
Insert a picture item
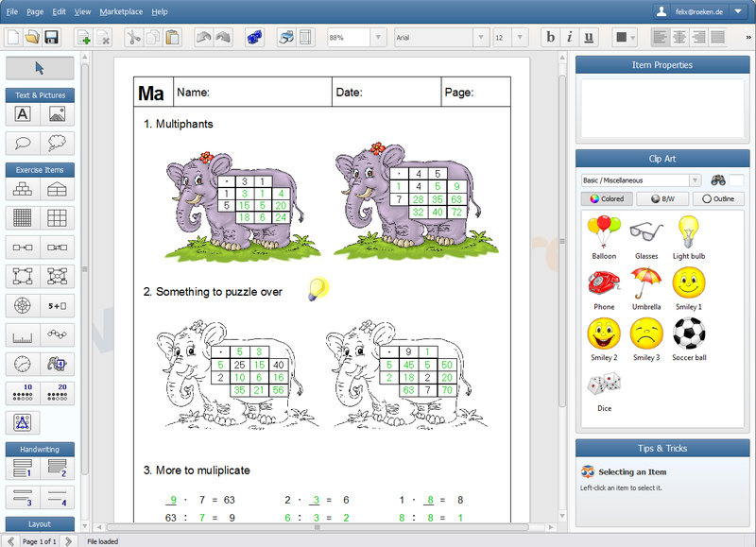point(57,114)
